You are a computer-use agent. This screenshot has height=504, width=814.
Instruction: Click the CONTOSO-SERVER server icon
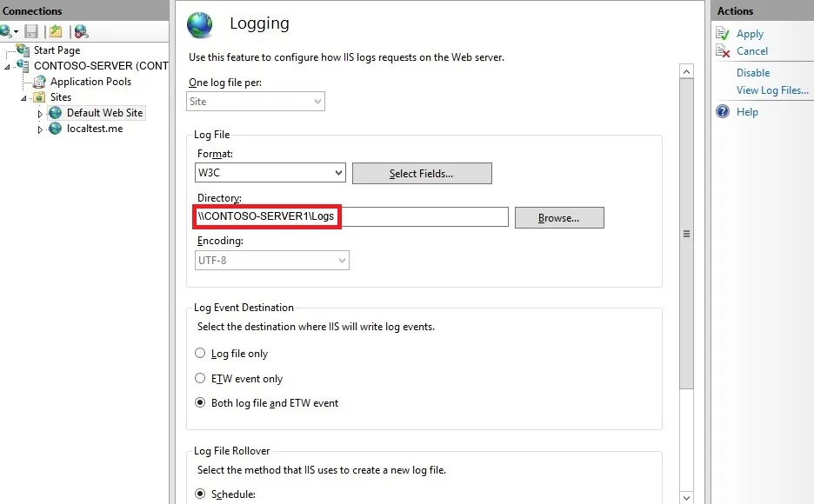[23, 65]
